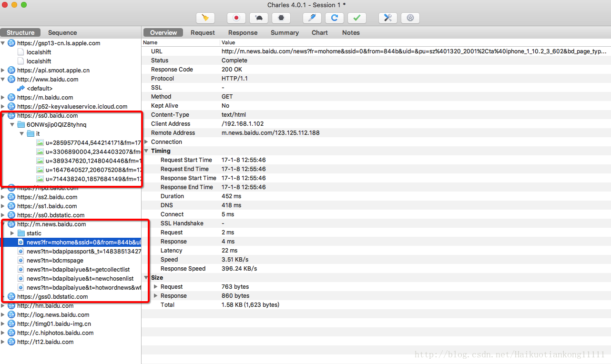Collapse the Timing section

click(x=146, y=151)
